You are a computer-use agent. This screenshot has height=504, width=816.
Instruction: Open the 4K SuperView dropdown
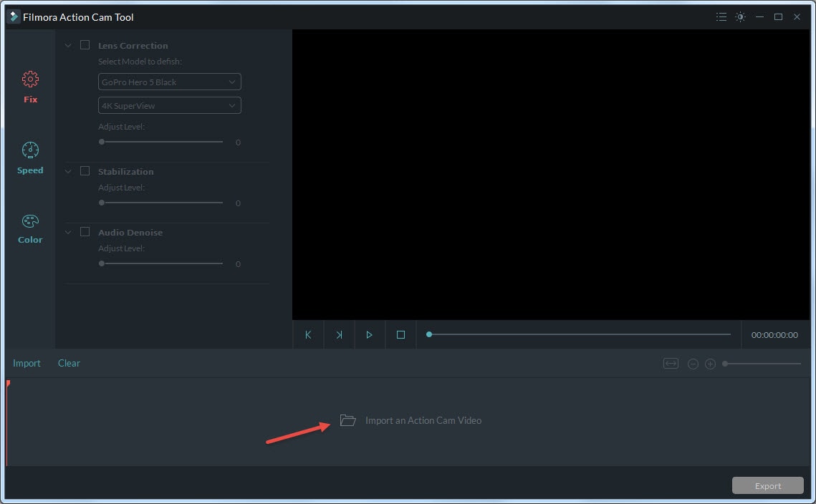pos(170,105)
